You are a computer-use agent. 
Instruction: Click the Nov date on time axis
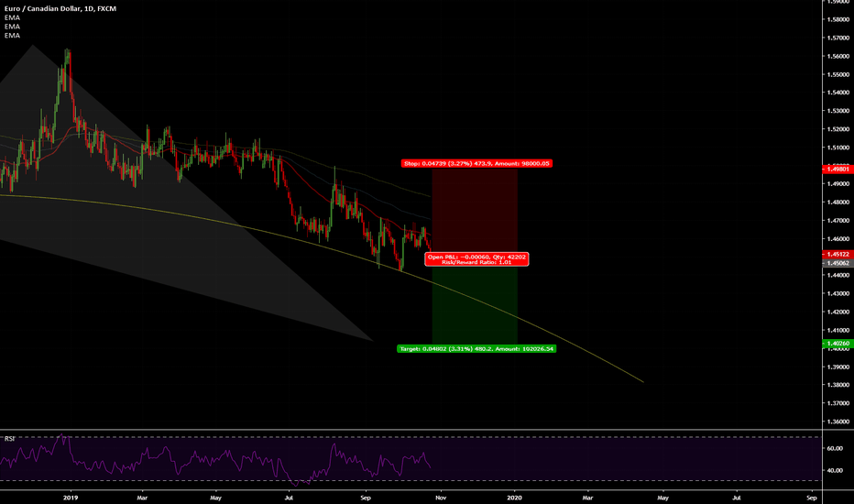441,498
